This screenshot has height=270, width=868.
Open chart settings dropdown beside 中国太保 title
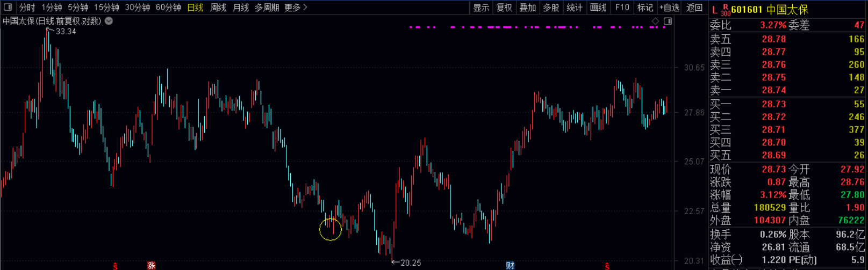[109, 21]
